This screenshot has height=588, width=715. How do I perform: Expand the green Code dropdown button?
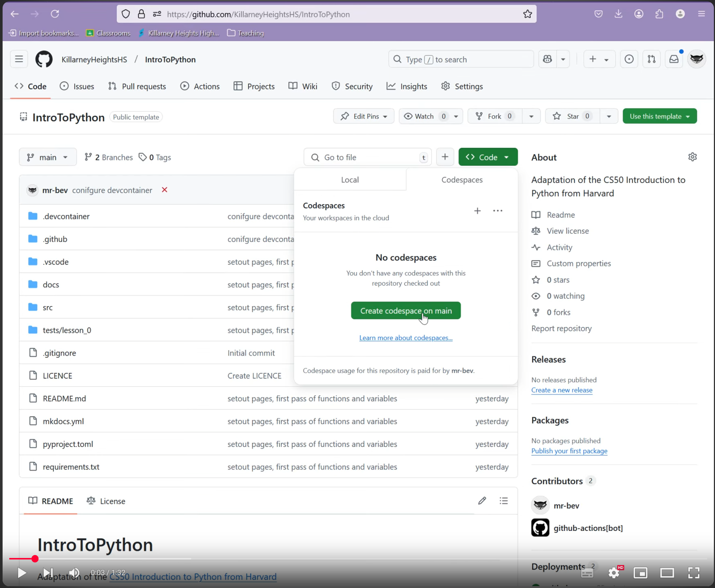coord(488,157)
